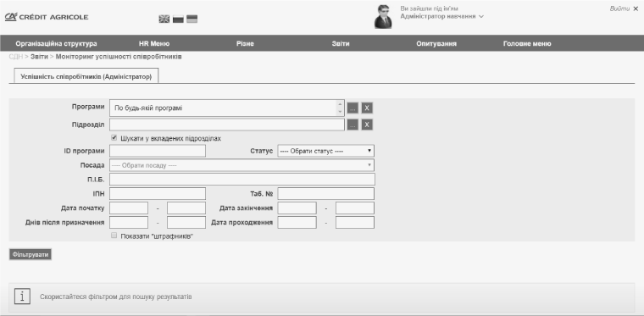
Task: Enable Показати "штрафників" checkbox
Action: [114, 236]
